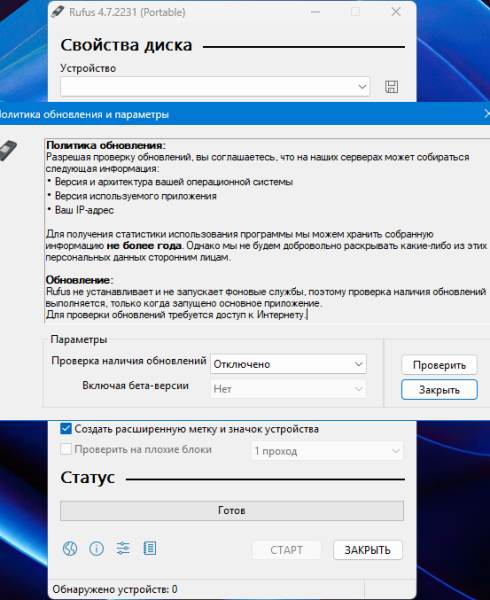Click the Rufus USB icon in title bar
This screenshot has height=600, width=490.
pyautogui.click(x=57, y=12)
